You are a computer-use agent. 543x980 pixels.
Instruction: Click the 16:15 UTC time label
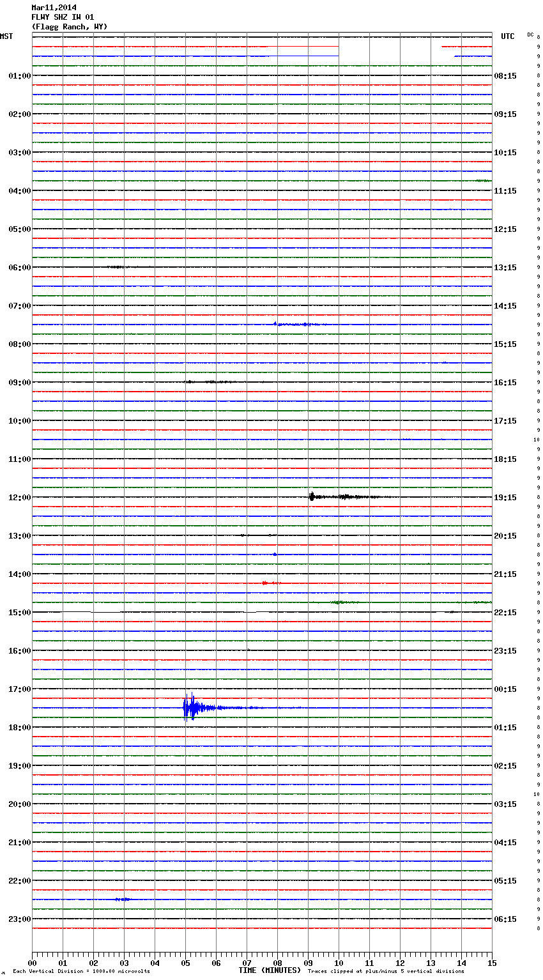click(505, 383)
